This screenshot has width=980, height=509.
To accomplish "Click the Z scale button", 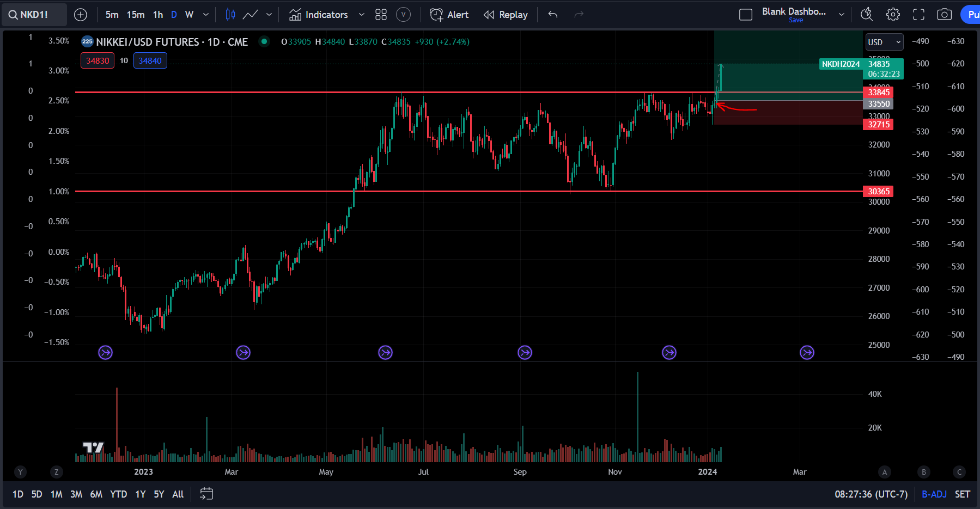I will pyautogui.click(x=56, y=472).
